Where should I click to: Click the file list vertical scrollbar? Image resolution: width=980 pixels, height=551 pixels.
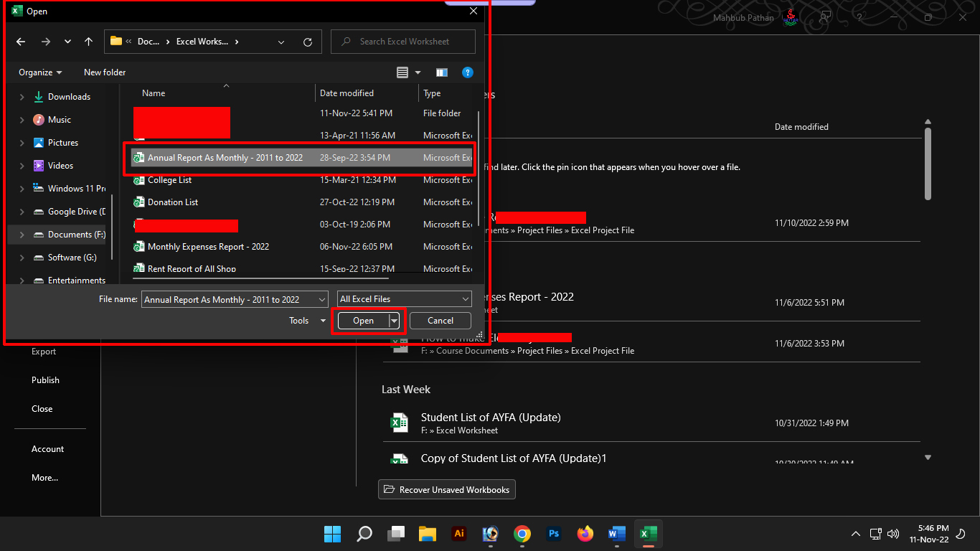point(479,165)
